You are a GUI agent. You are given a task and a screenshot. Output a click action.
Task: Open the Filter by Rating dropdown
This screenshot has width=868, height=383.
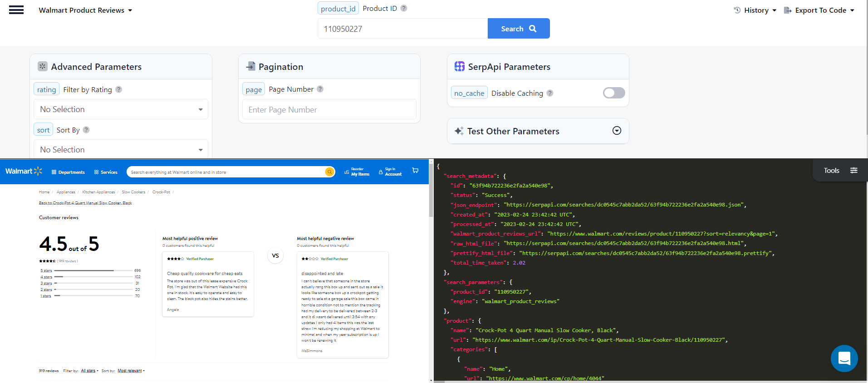(121, 109)
